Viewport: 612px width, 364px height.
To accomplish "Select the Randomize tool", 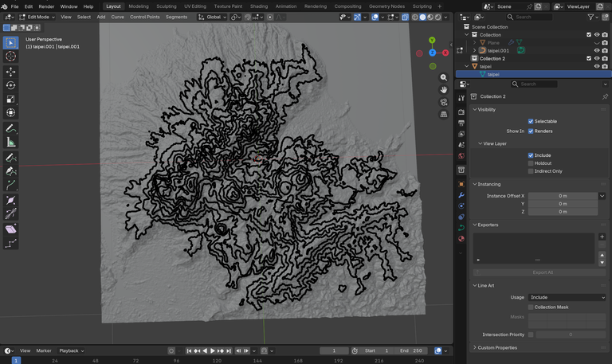I will [x=10, y=244].
